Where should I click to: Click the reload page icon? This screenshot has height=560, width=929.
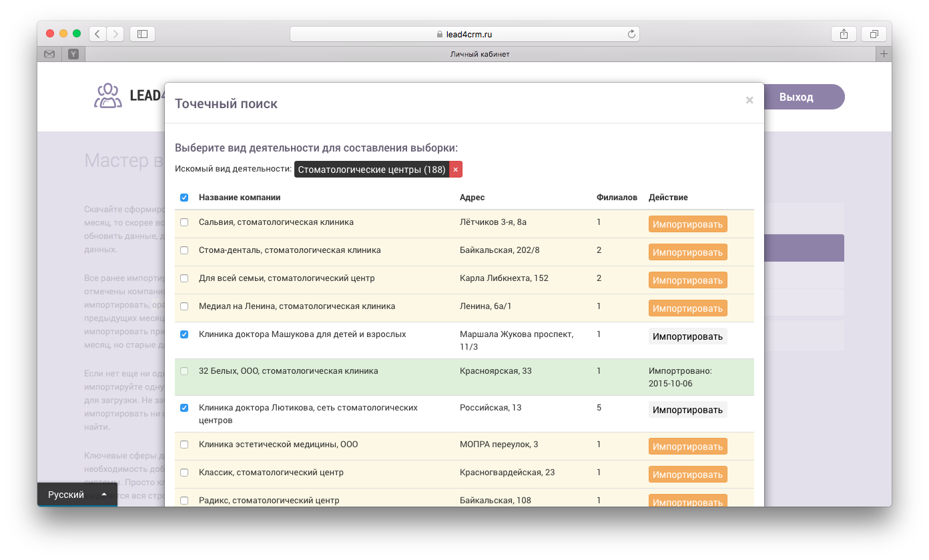(631, 34)
